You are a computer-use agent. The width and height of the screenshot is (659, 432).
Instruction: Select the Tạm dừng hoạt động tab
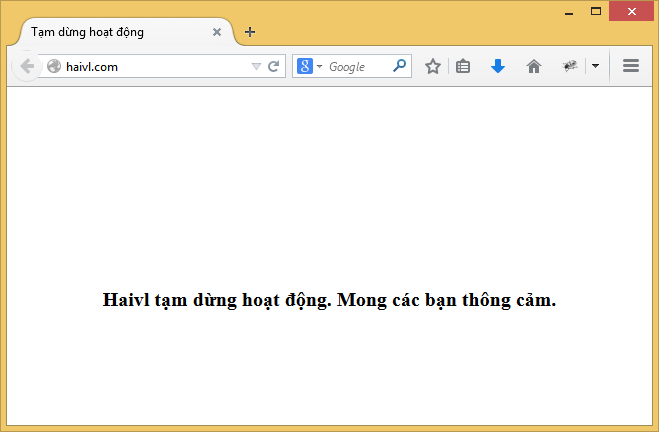coord(110,32)
